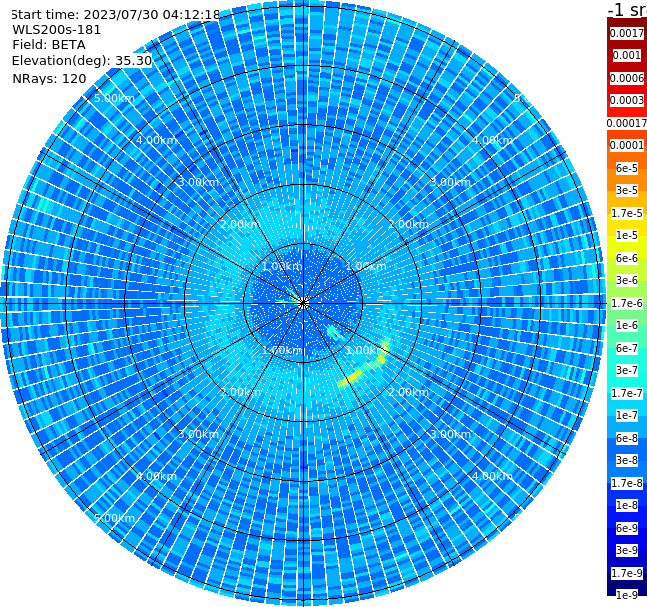Click the 6e-7 colorbar tick label
The image size is (647, 607).
pos(627,348)
